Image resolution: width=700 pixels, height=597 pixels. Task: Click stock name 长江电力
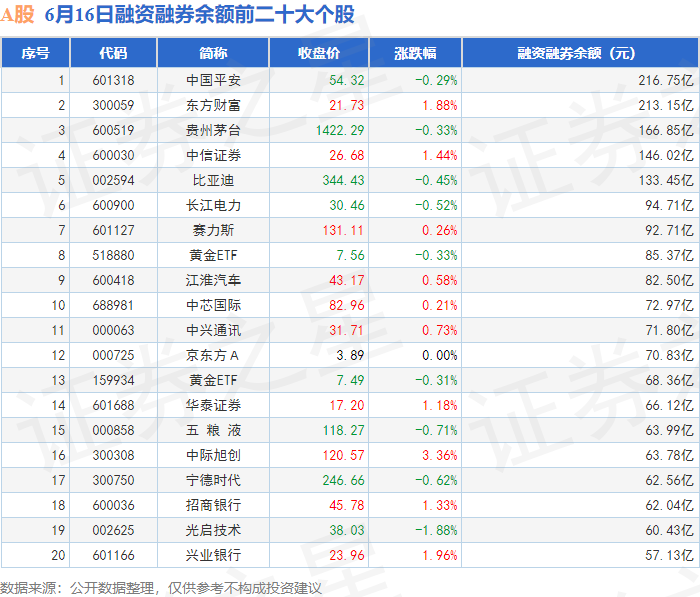coord(213,205)
